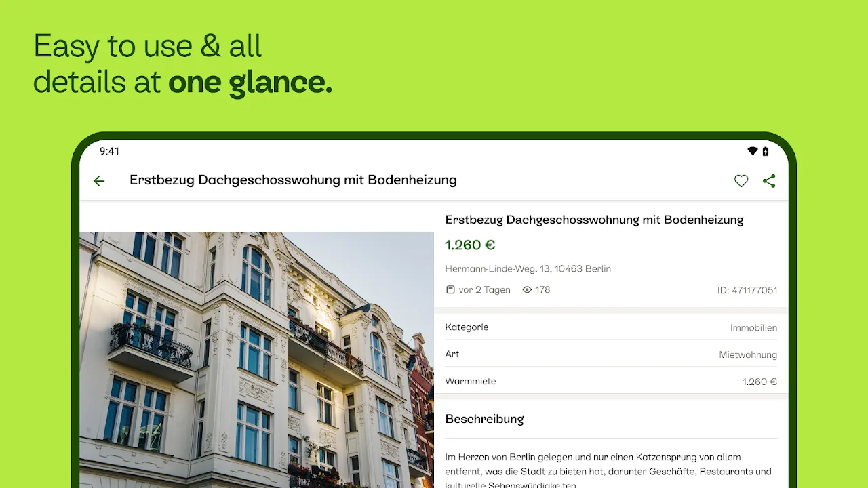Save listing with the heart icon
Image resolution: width=868 pixels, height=488 pixels.
pos(741,181)
